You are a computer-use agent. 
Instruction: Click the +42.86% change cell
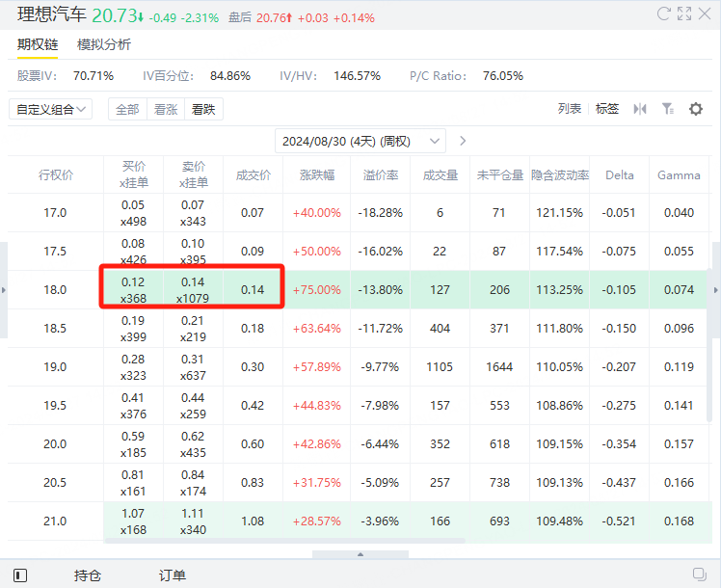(317, 444)
